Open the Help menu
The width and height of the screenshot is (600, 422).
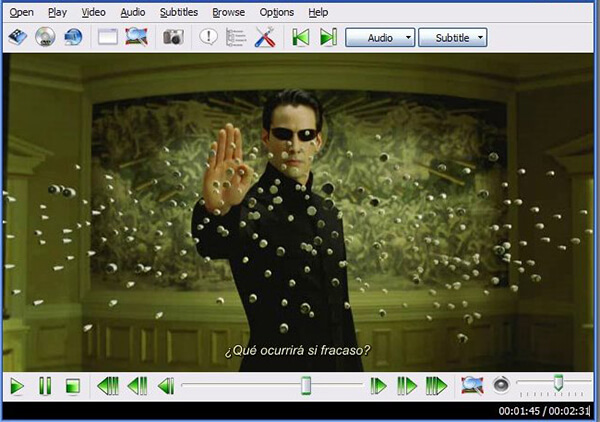pyautogui.click(x=318, y=13)
